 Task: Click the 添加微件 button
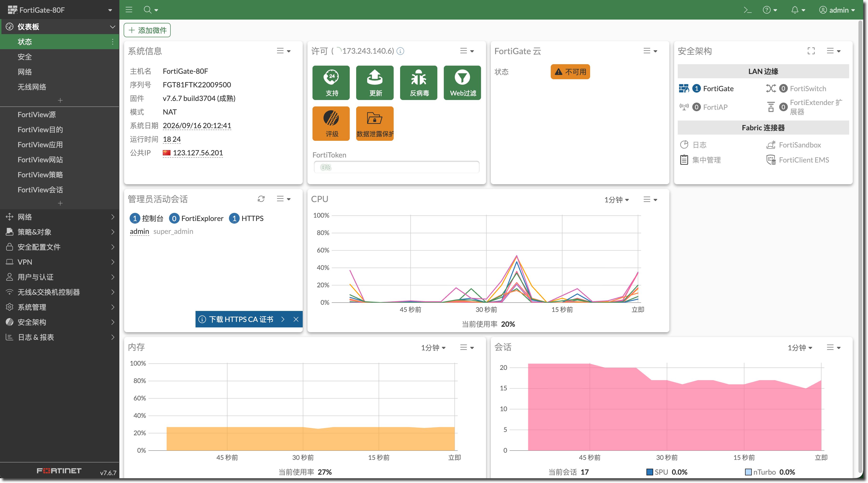(x=147, y=30)
